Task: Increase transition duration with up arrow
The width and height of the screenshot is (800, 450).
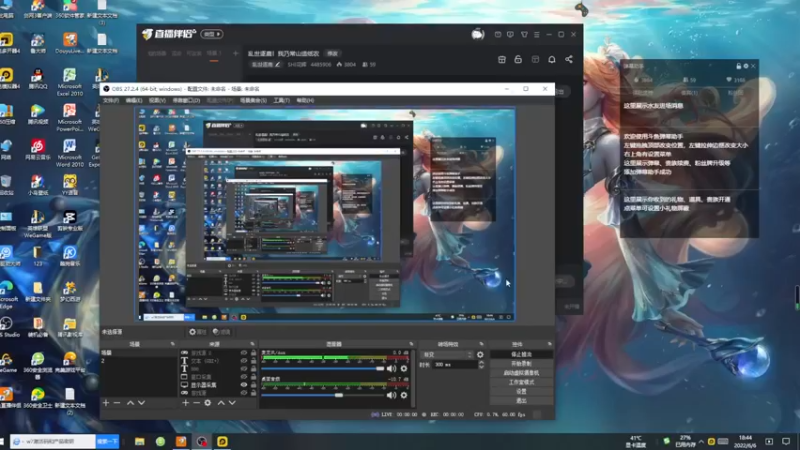Action: pos(481,362)
